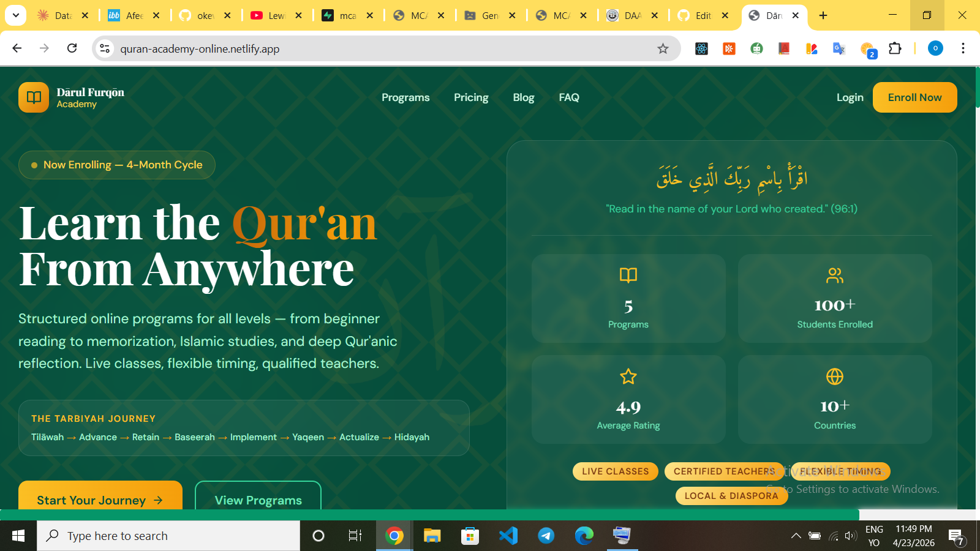Open the Chrome three-dot menu
Image resolution: width=980 pixels, height=551 pixels.
coord(963,48)
